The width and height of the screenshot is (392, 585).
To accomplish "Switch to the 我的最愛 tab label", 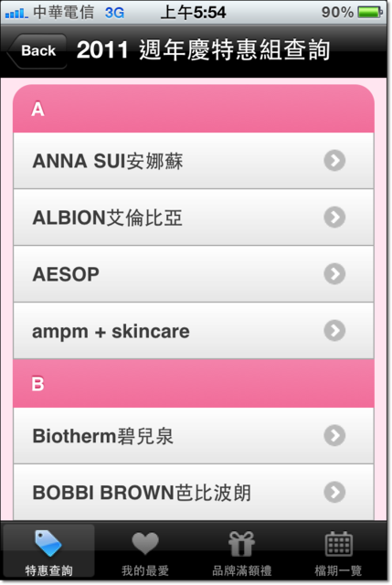I will (145, 570).
